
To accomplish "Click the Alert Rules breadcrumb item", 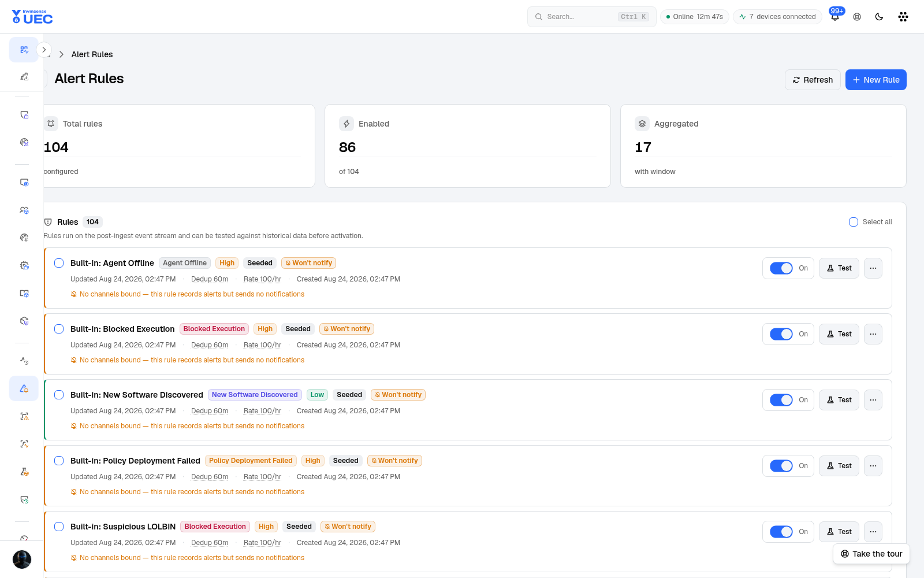I will (x=92, y=54).
